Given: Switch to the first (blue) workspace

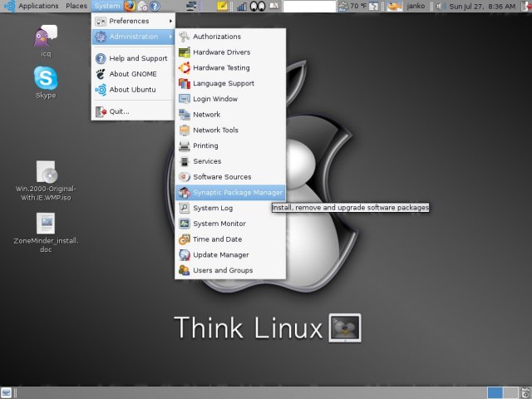Looking at the screenshot, I should click(x=495, y=392).
